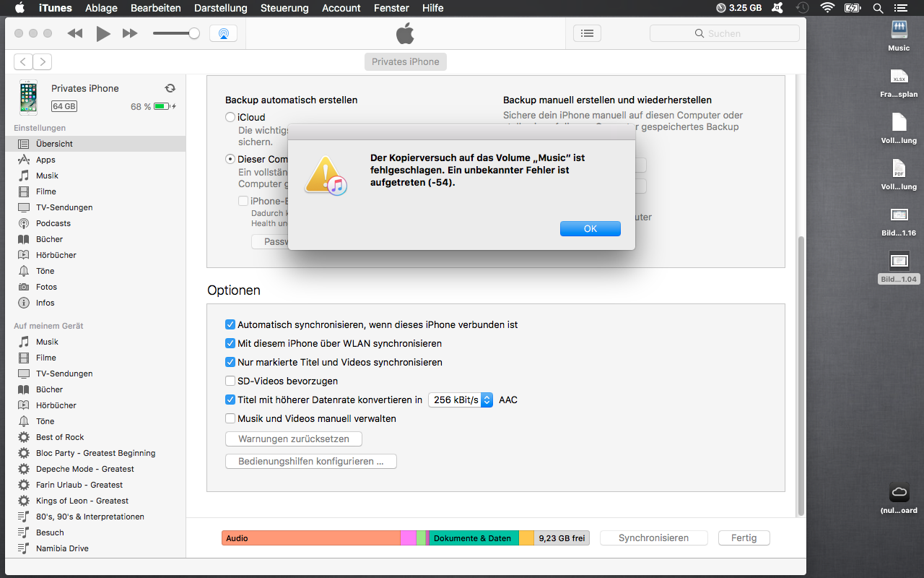The width and height of the screenshot is (924, 578).
Task: Open the XLSX file on desktop
Action: click(899, 82)
